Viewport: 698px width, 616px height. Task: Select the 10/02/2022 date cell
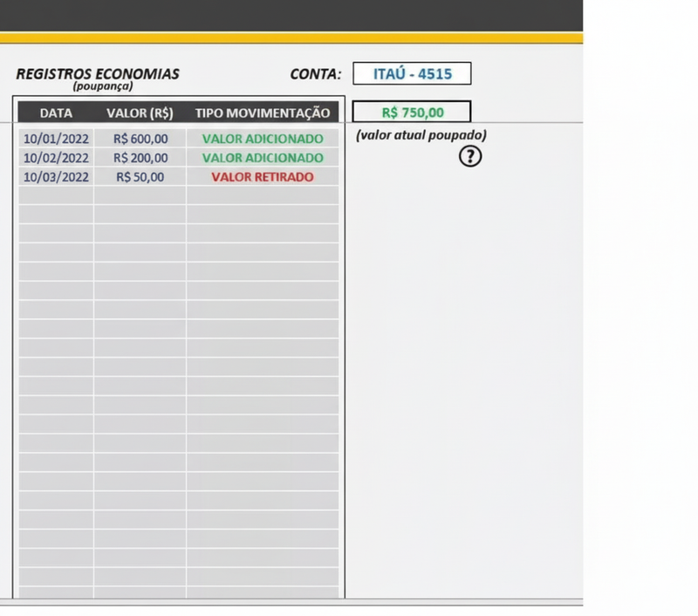(56, 158)
